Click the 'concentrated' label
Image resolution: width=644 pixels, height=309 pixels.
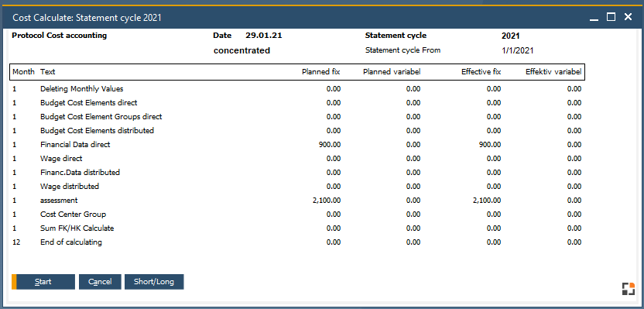click(242, 50)
